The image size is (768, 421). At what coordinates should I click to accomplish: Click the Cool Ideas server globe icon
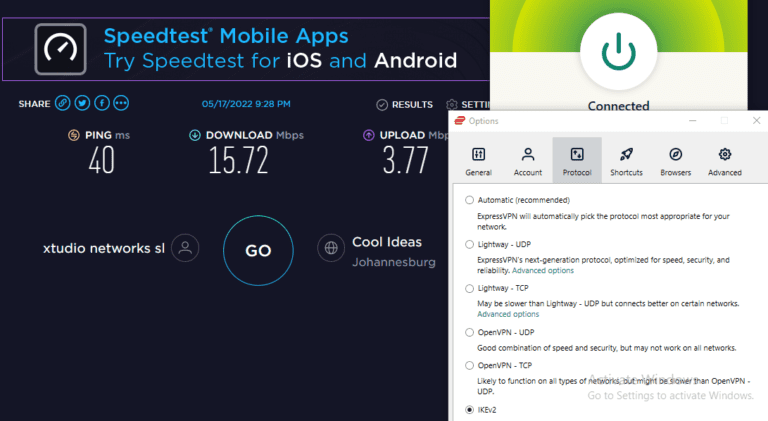[331, 248]
